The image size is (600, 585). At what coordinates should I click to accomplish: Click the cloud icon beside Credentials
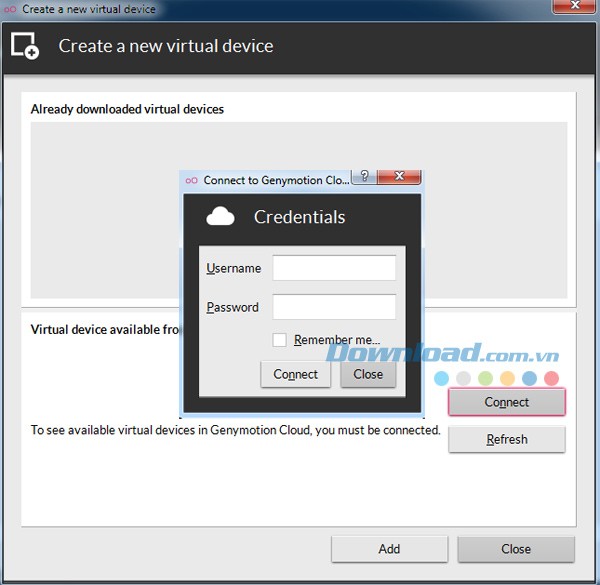(220, 216)
